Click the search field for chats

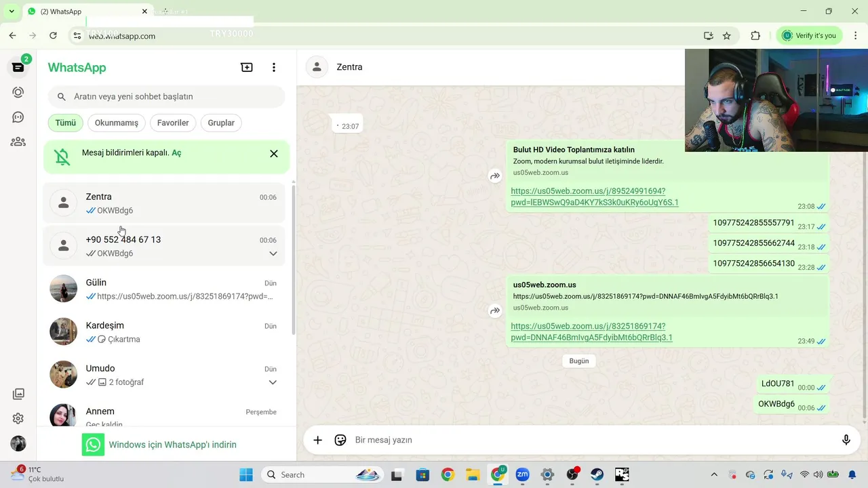tap(166, 97)
